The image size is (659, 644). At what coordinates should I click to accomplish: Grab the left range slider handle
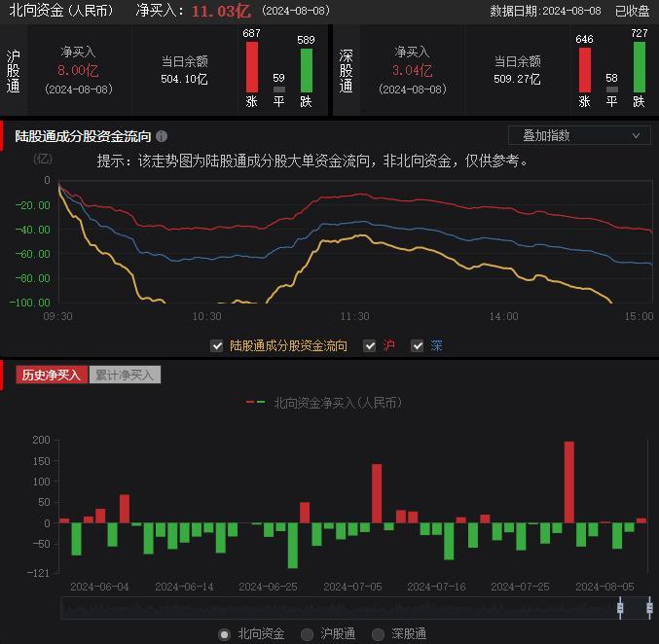(x=620, y=608)
